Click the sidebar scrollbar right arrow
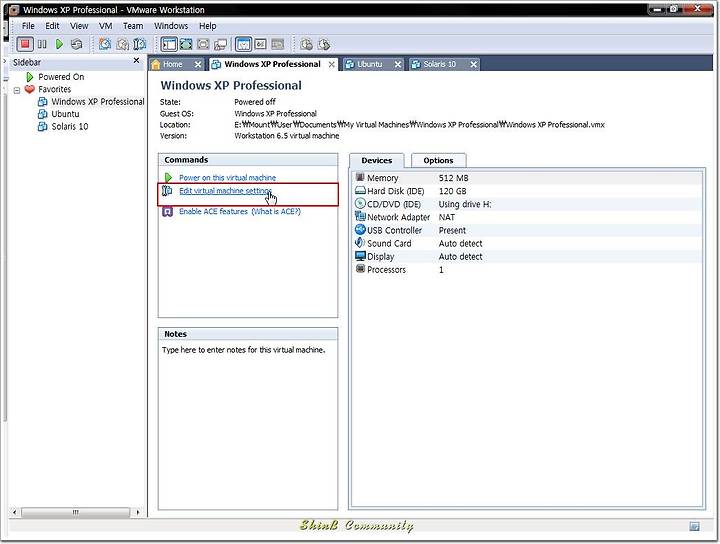 138,512
